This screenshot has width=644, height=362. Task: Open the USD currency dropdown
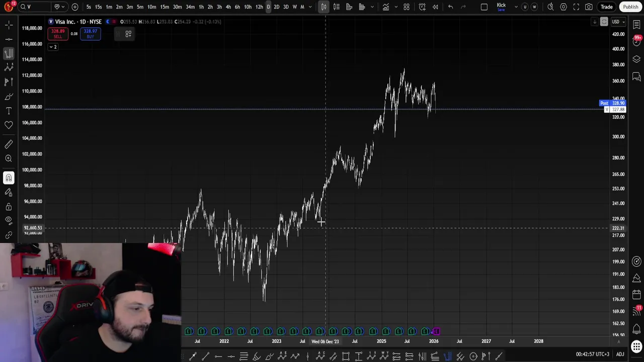click(x=618, y=22)
